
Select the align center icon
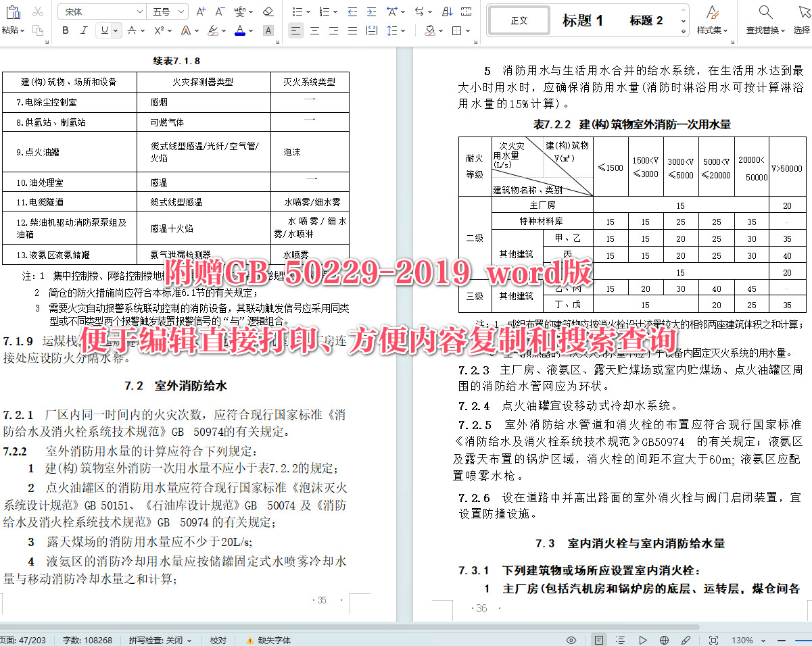[x=314, y=30]
